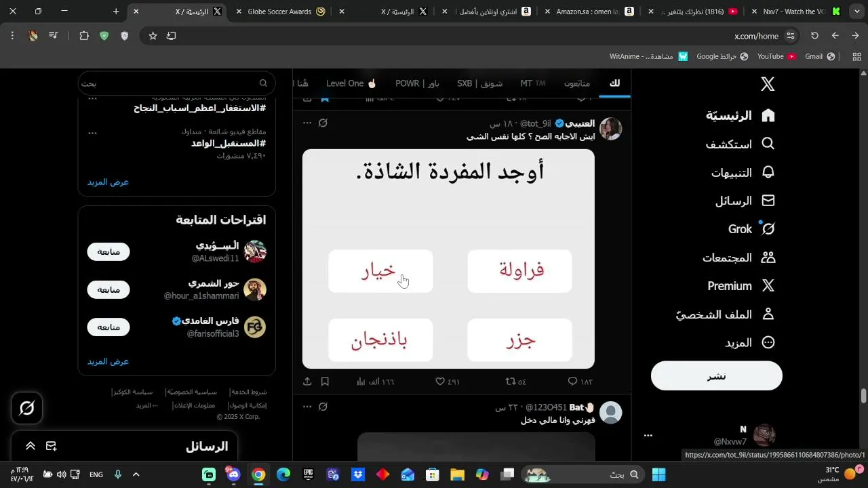Click the Grok icon on Bat tweet

click(323, 407)
